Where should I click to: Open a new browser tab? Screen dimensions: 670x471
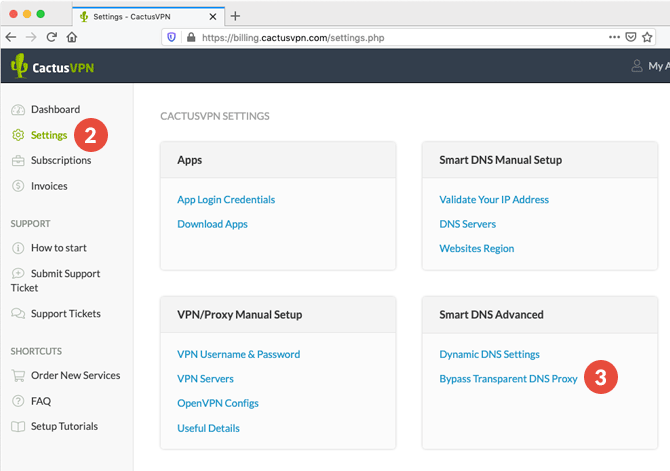pos(235,16)
